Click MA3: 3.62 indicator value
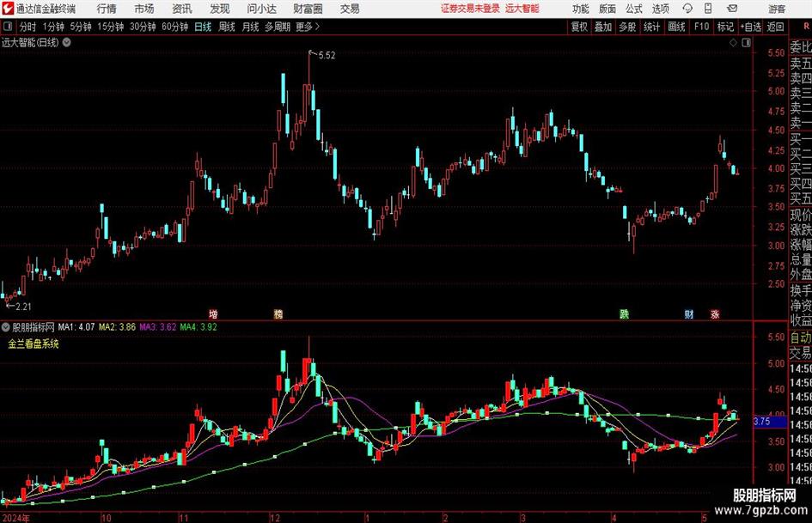This screenshot has width=812, height=523. (x=158, y=326)
